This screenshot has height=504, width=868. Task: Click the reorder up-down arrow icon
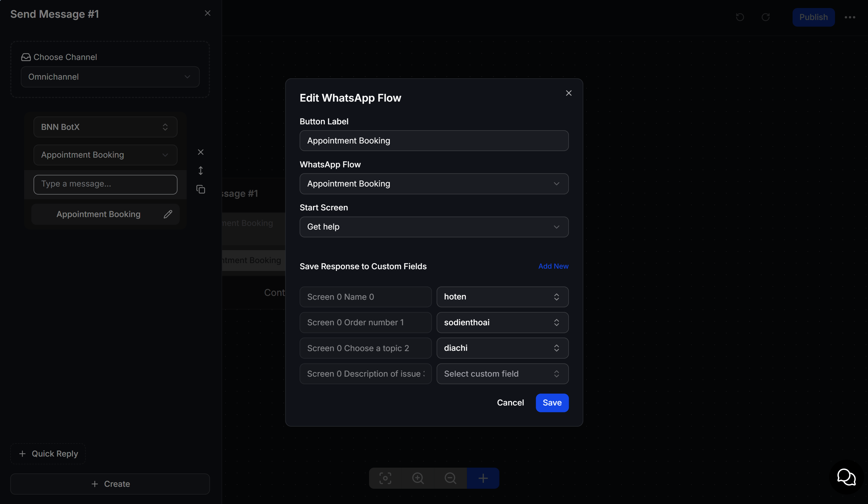click(x=200, y=171)
